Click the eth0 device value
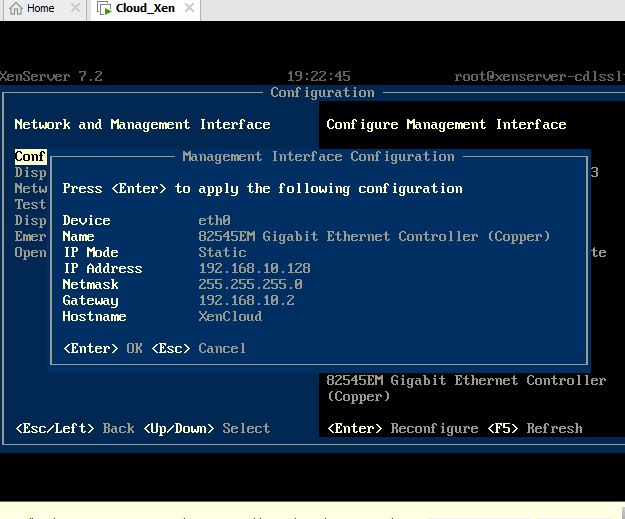The width and height of the screenshot is (625, 519). pyautogui.click(x=214, y=220)
